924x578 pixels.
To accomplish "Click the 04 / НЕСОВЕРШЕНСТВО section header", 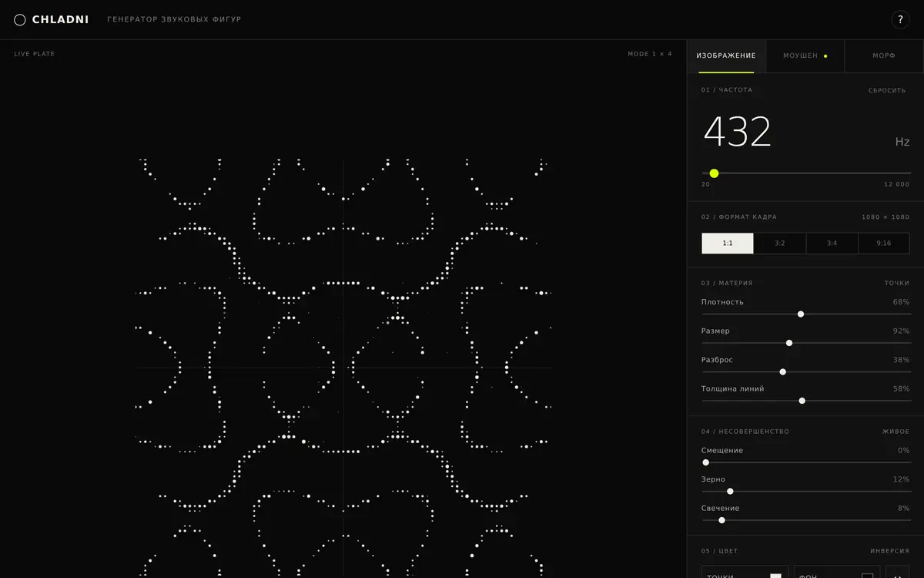I will (x=745, y=432).
